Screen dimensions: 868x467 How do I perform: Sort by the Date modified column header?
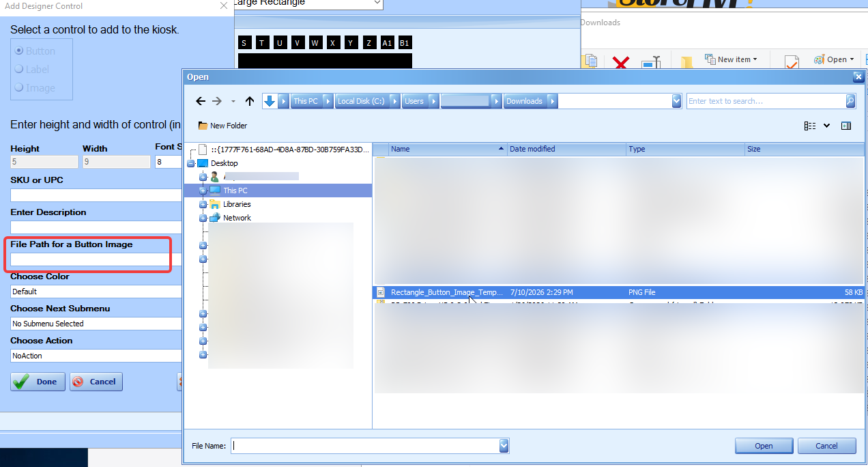(566, 149)
